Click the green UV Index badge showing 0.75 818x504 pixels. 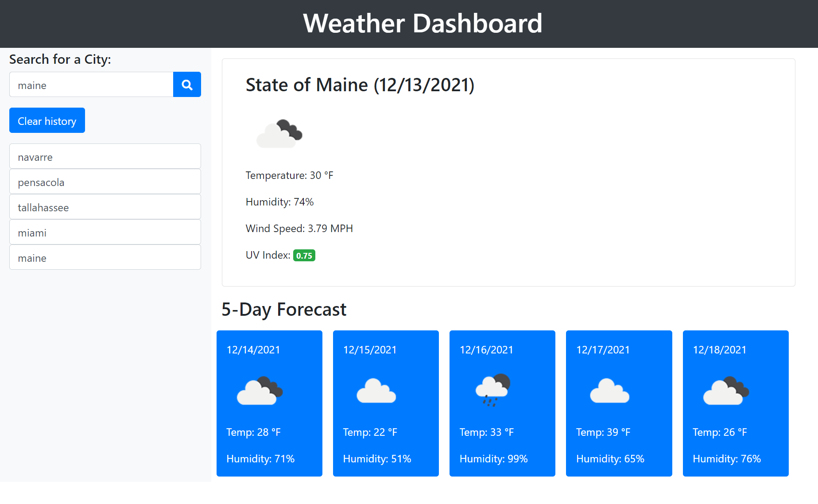point(304,256)
